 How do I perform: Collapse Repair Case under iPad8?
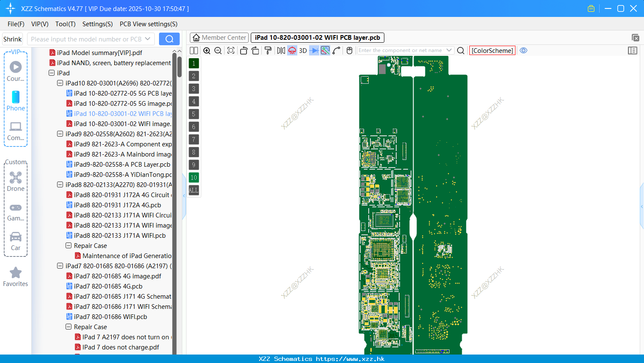(69, 245)
